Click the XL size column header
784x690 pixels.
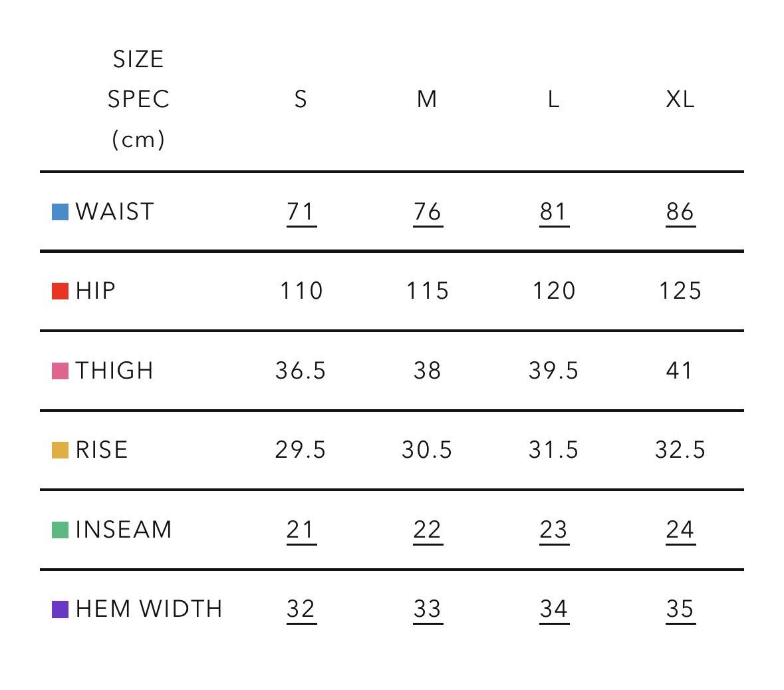click(680, 99)
